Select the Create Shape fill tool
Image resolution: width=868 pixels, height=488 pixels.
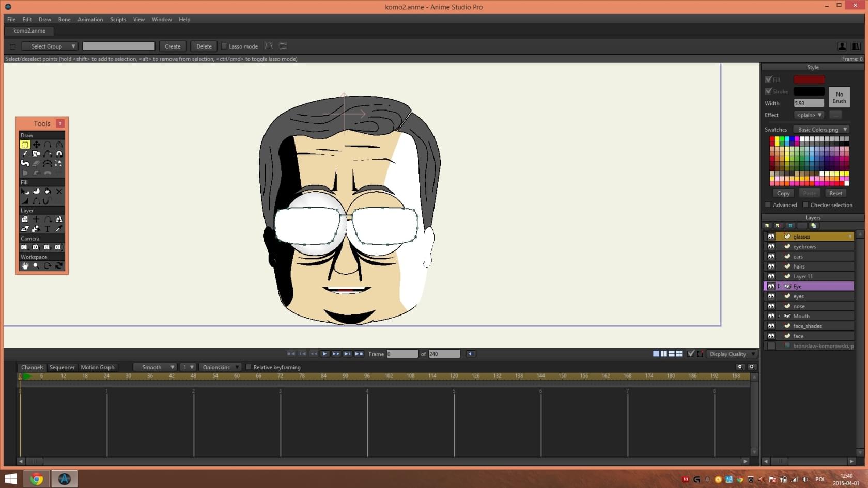tap(36, 192)
